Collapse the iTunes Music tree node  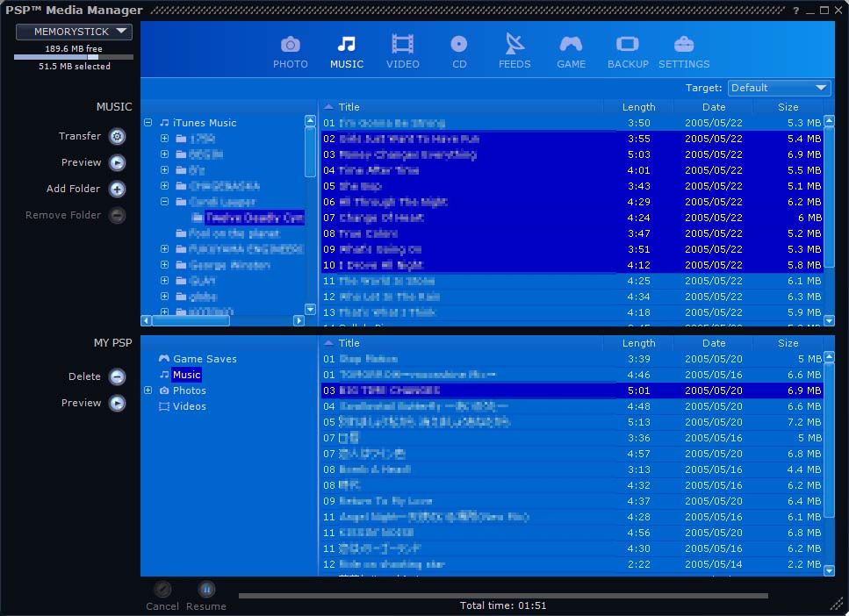point(147,123)
